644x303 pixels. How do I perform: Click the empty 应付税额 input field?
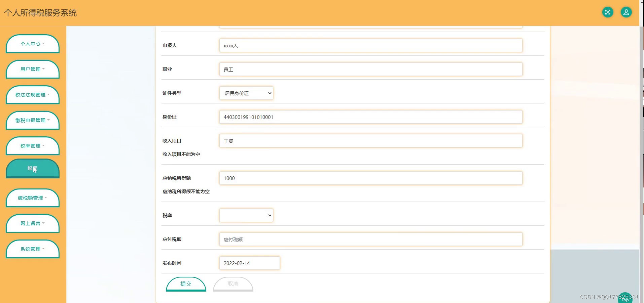(371, 239)
